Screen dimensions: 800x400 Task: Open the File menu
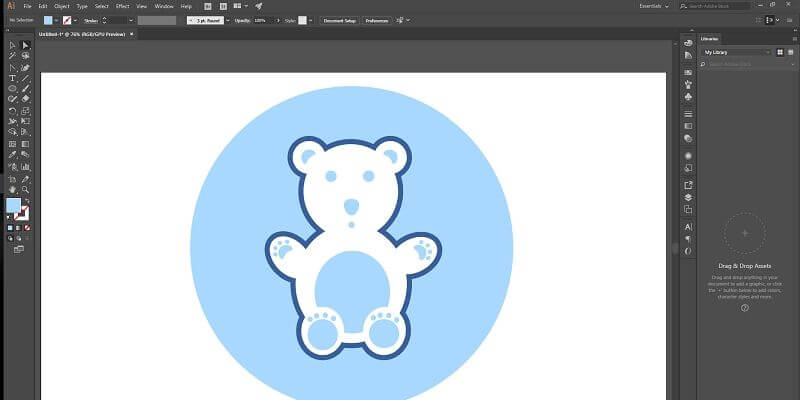pyautogui.click(x=28, y=6)
